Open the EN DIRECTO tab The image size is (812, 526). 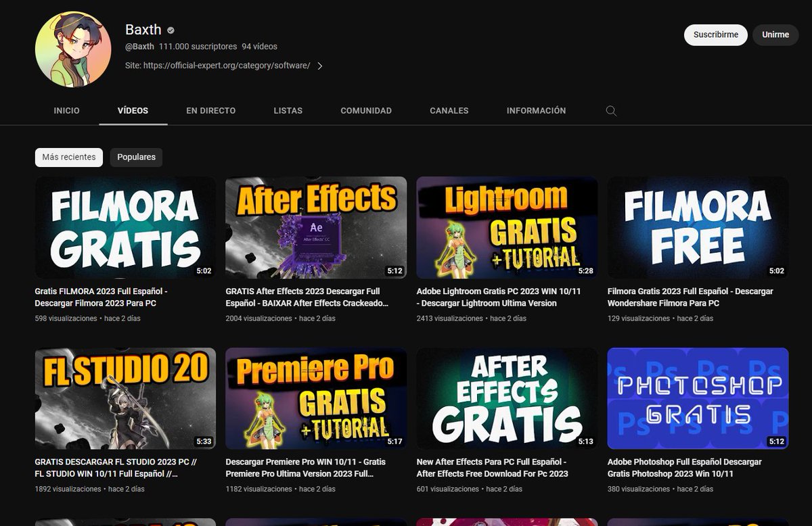pyautogui.click(x=211, y=110)
